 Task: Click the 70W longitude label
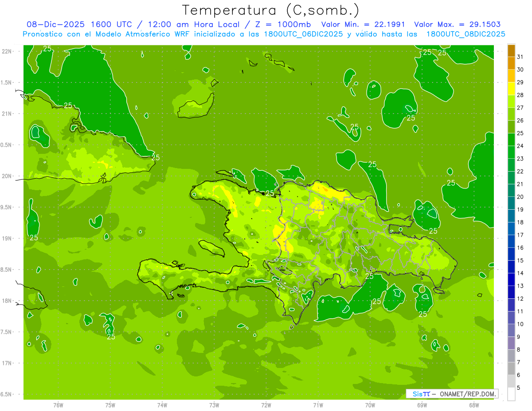coord(370,405)
